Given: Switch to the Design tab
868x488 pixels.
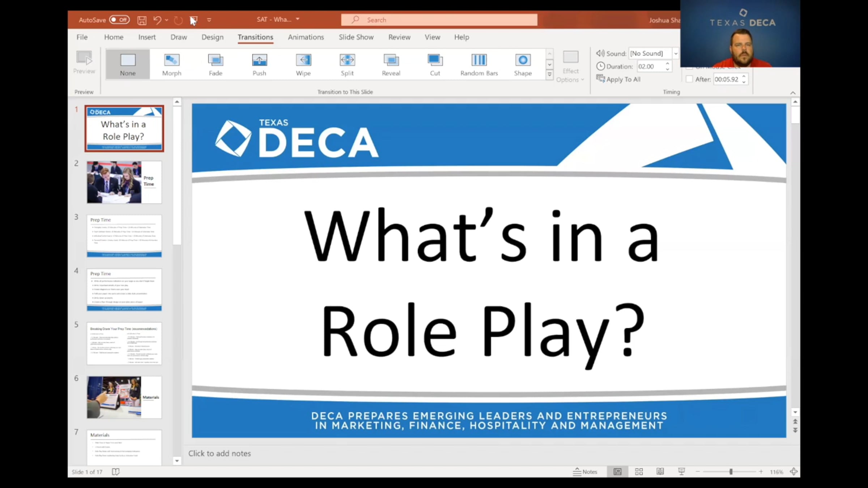Looking at the screenshot, I should (212, 37).
